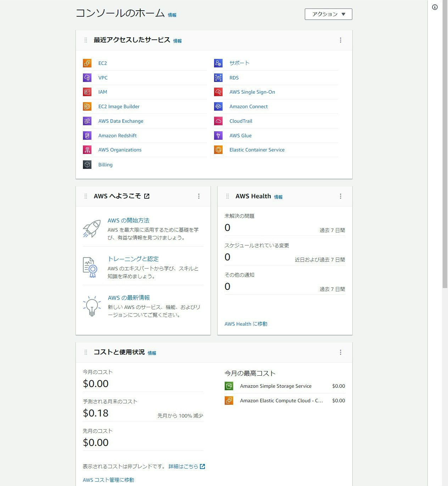Click the Amazon Redshift icon
The width and height of the screenshot is (448, 486).
[87, 136]
